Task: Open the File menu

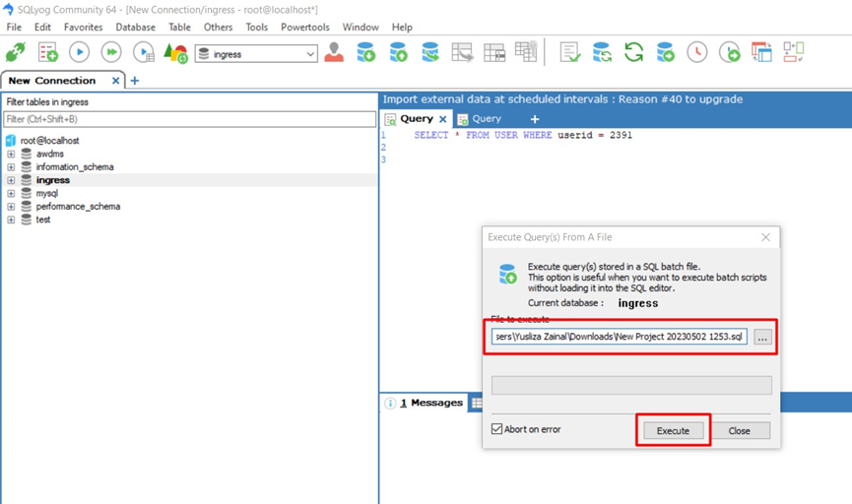Action: click(x=14, y=28)
